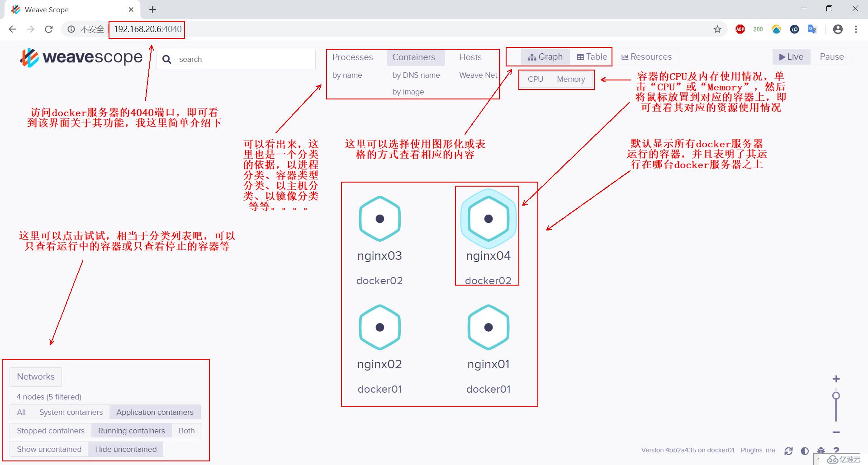Select the Running containers filter
868x465 pixels.
point(132,431)
